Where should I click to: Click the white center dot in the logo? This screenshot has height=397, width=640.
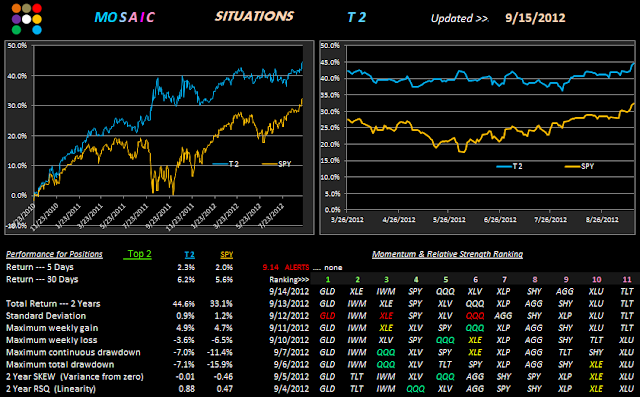(x=27, y=19)
